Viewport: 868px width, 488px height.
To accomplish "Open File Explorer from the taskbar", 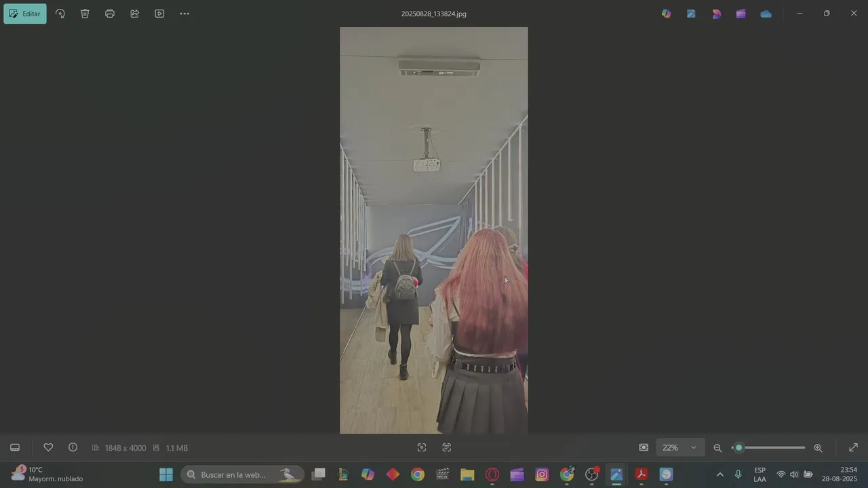I will [467, 474].
